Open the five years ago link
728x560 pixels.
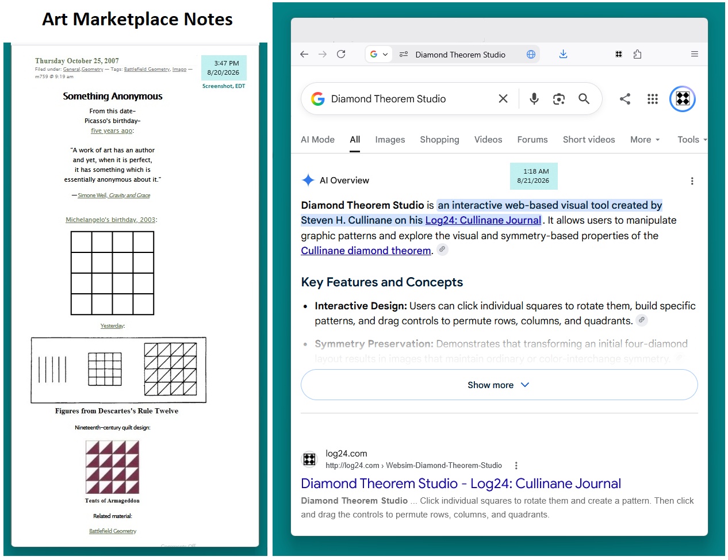click(112, 131)
